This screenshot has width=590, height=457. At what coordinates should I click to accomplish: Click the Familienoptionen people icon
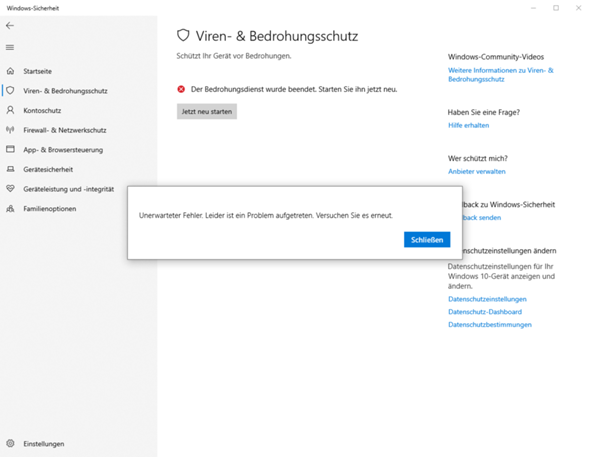tap(11, 208)
